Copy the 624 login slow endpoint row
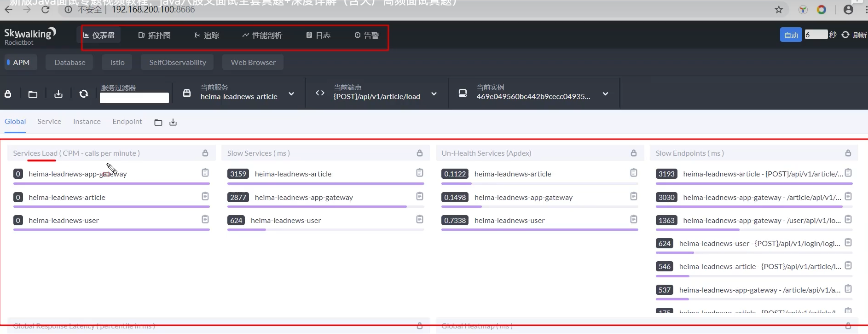This screenshot has height=334, width=868. click(x=848, y=242)
